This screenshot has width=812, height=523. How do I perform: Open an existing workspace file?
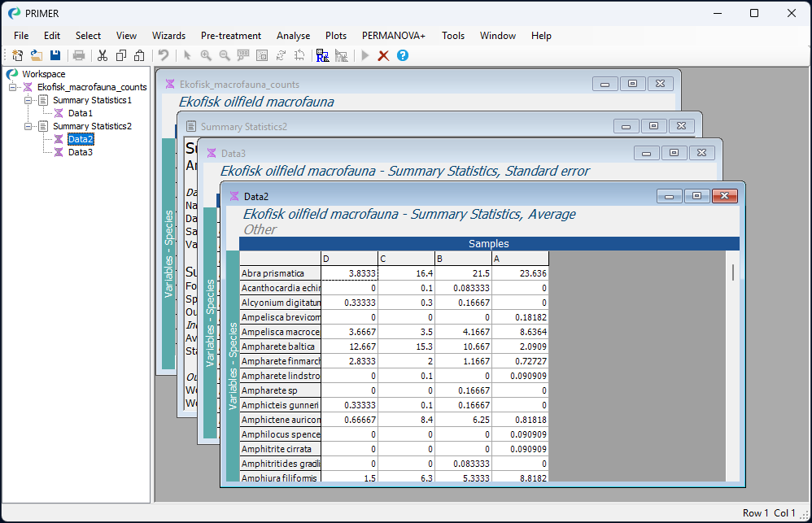point(36,55)
